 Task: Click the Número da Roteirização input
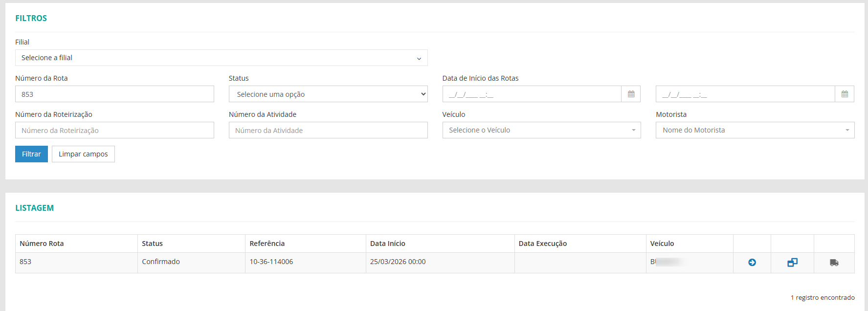point(114,130)
